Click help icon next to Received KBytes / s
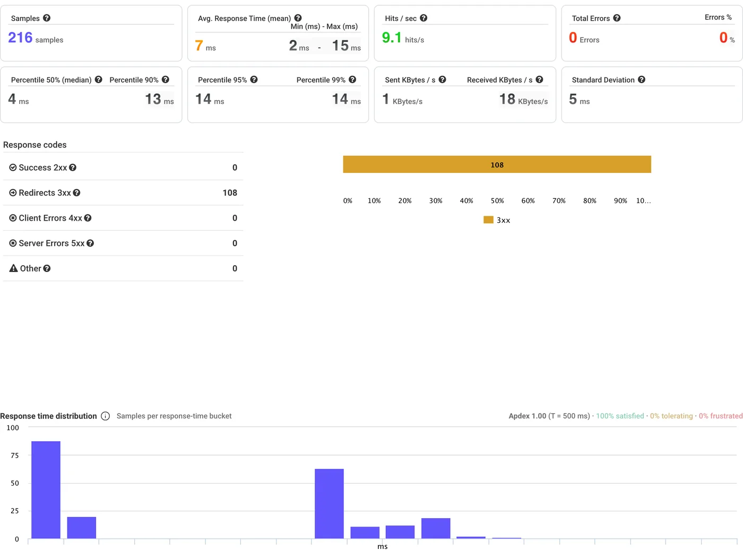743x560 pixels. coord(539,80)
